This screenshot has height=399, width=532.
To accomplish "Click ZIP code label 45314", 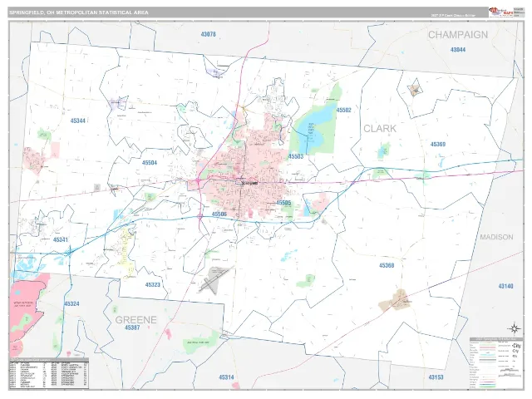I will coord(226,377).
